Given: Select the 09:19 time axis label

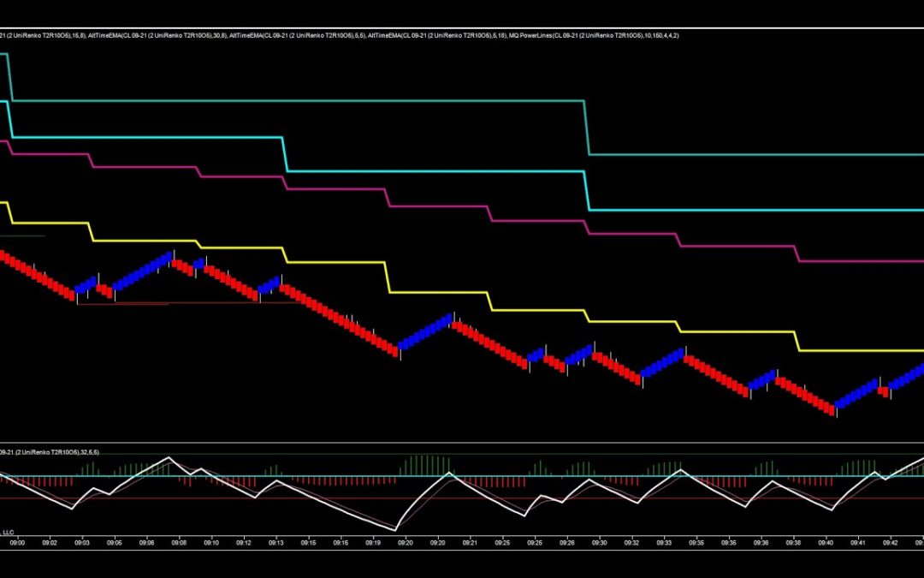Looking at the screenshot, I should coord(373,542).
